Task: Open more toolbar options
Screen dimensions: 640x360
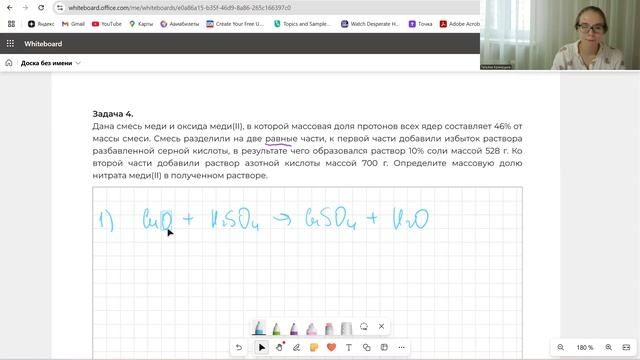Action: 402,347
